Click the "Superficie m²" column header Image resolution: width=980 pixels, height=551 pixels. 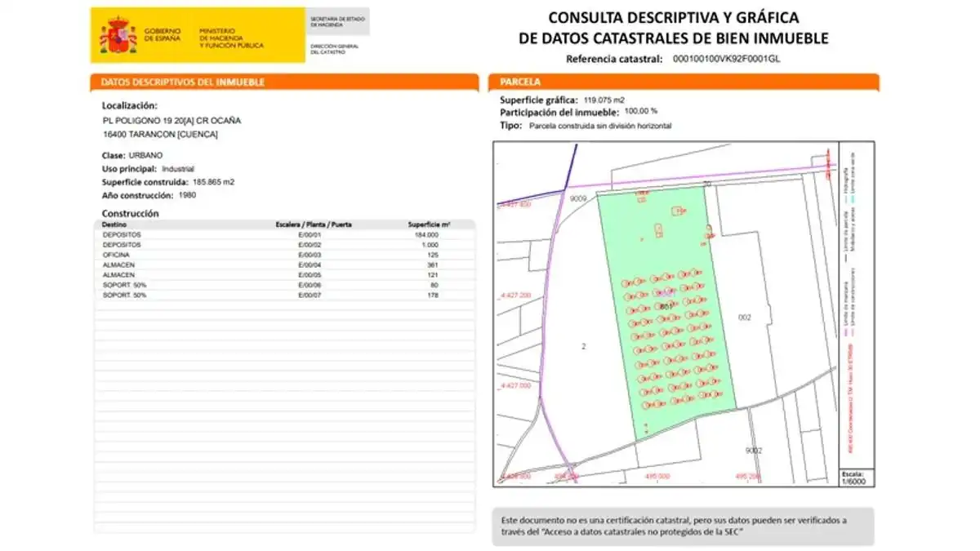coord(430,224)
